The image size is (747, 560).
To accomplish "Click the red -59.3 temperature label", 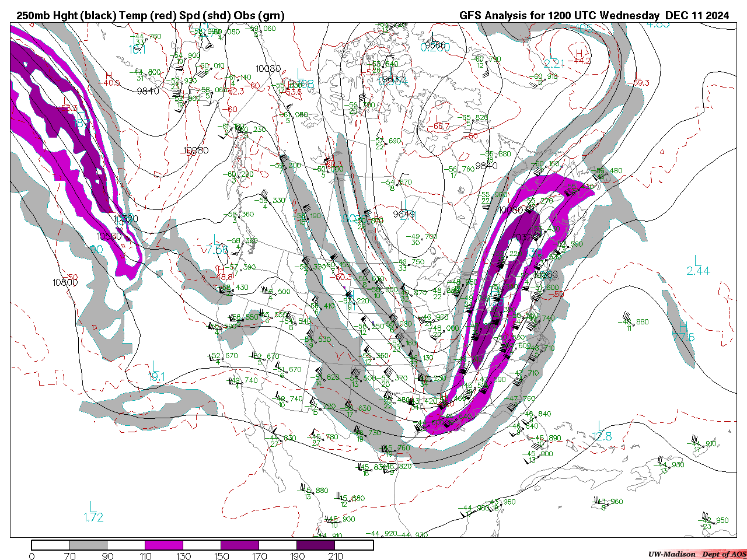I will click(x=640, y=83).
